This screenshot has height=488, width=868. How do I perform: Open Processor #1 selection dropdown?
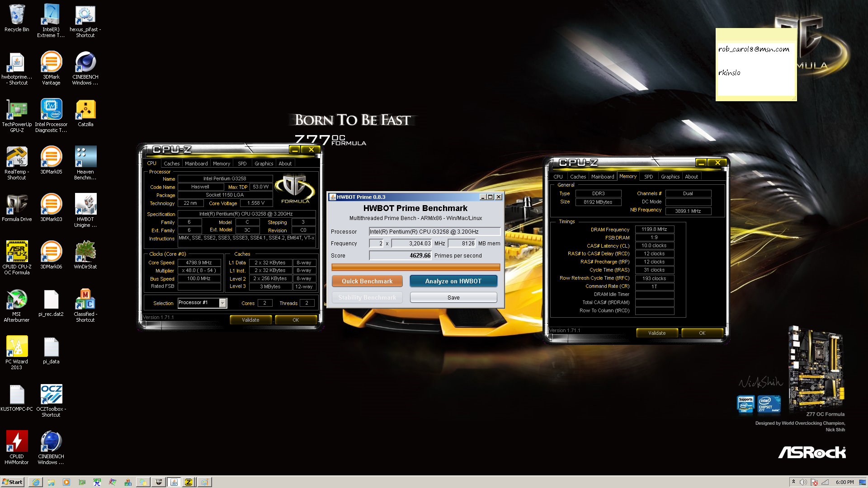[202, 303]
